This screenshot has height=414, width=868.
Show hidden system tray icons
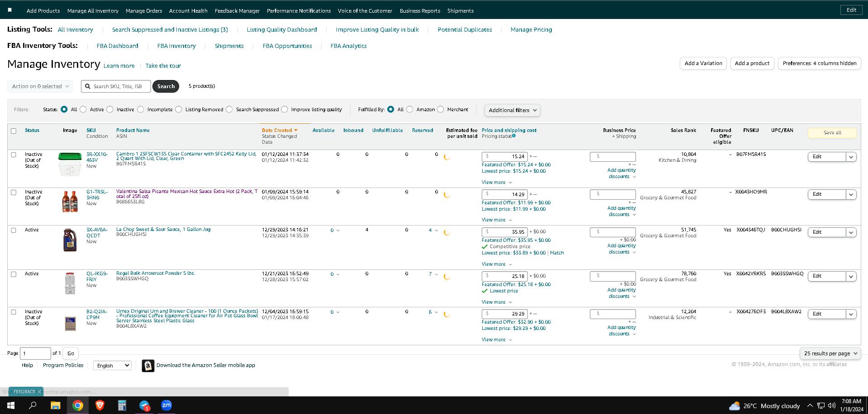(x=810, y=405)
